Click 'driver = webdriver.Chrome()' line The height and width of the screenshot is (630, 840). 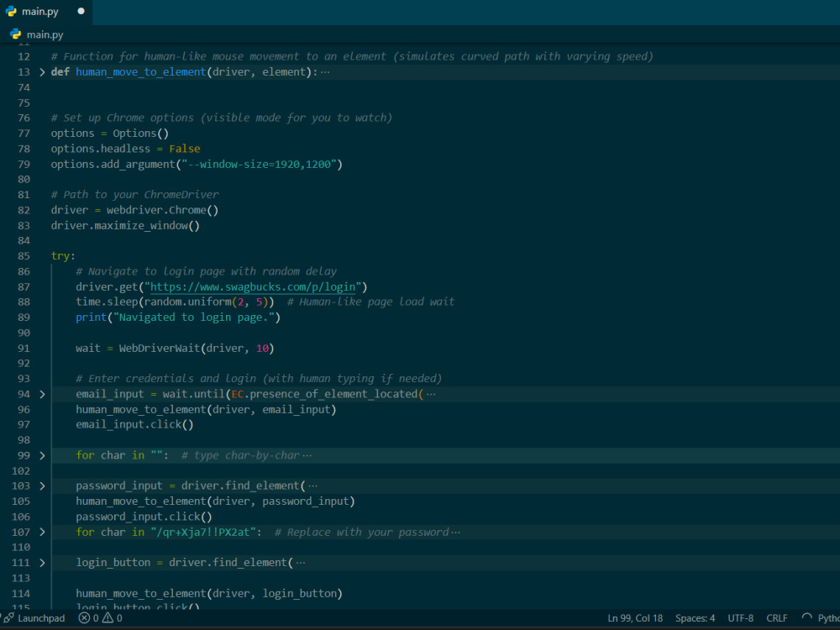click(x=134, y=210)
